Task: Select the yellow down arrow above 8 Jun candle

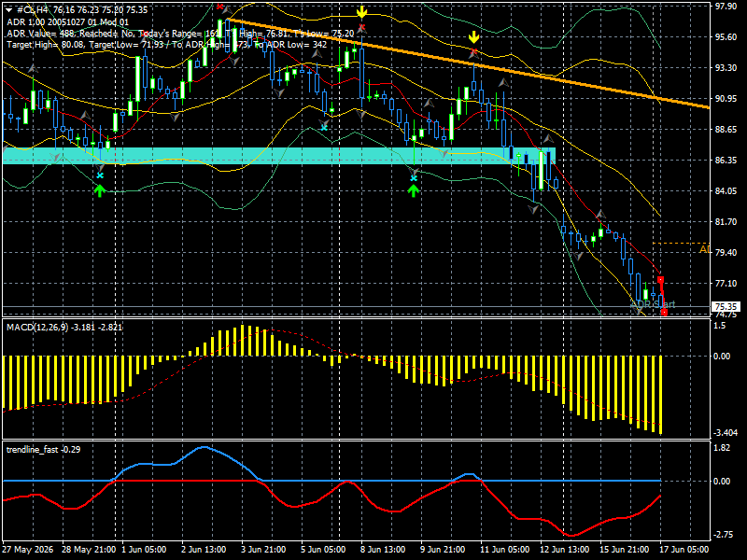Action: [362, 12]
